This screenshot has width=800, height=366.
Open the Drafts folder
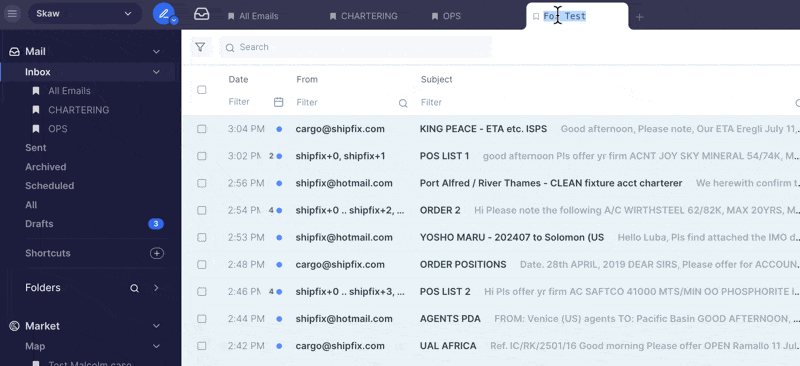point(39,224)
